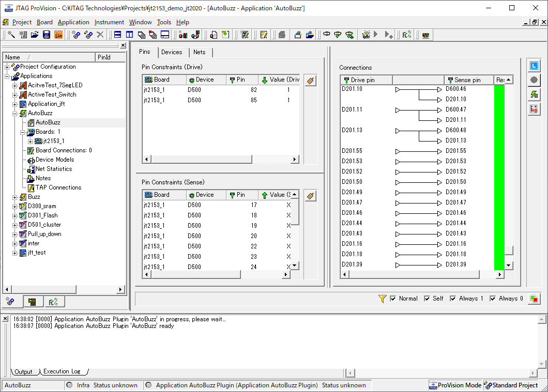This screenshot has width=548, height=392.
Task: Switch to the Nets tab
Action: click(x=200, y=52)
